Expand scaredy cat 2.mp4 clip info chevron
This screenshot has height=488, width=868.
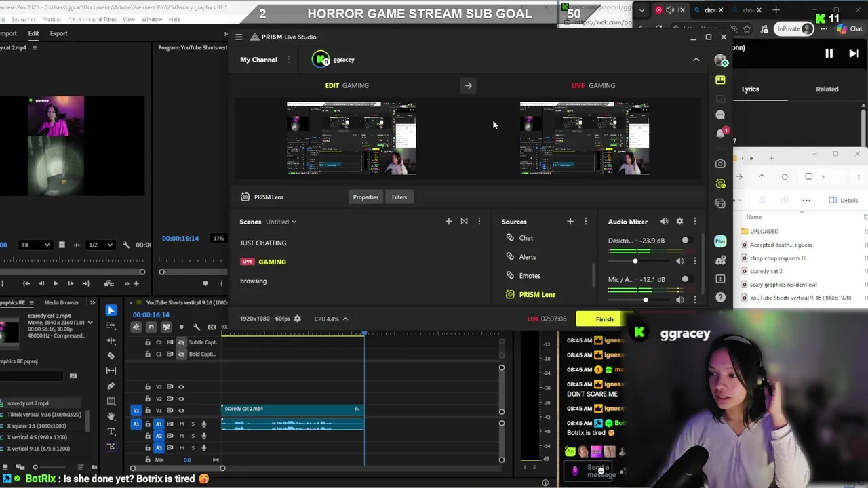pyautogui.click(x=90, y=323)
